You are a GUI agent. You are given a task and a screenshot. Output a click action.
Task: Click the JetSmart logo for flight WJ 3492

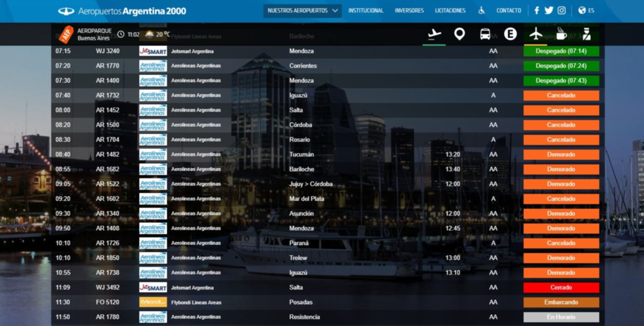tap(153, 287)
